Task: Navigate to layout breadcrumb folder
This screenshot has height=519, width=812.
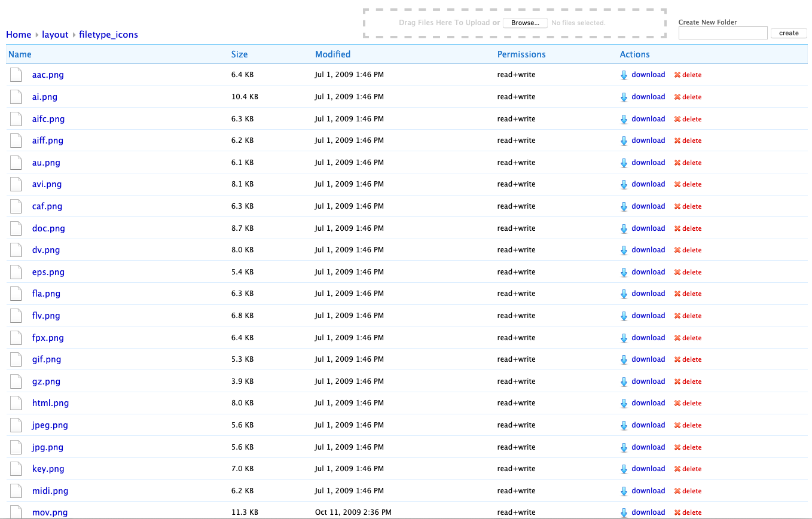Action: click(55, 35)
